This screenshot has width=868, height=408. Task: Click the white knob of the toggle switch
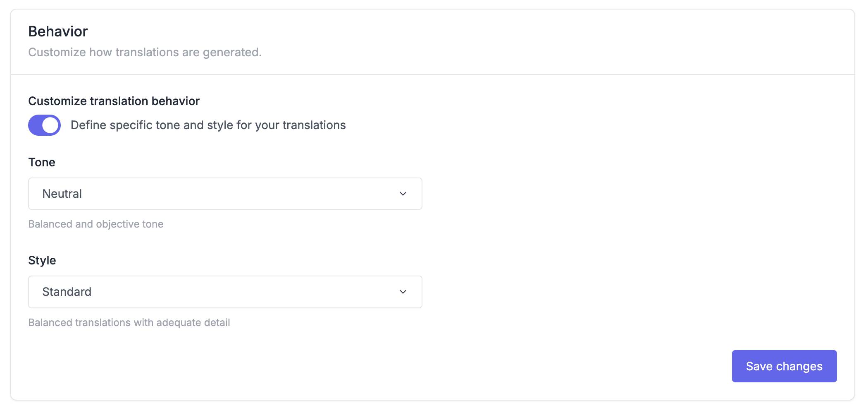pyautogui.click(x=51, y=125)
